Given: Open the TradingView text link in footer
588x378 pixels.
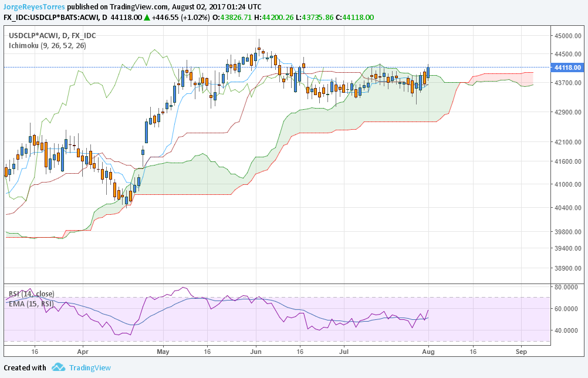Looking at the screenshot, I should [90, 367].
